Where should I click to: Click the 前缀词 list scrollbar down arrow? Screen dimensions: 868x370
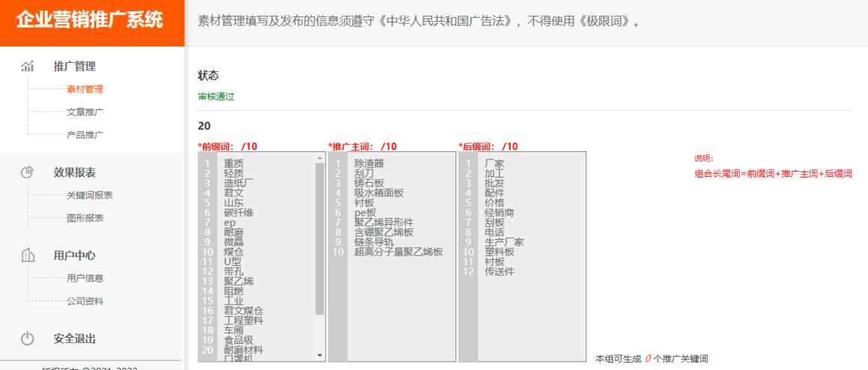click(320, 356)
